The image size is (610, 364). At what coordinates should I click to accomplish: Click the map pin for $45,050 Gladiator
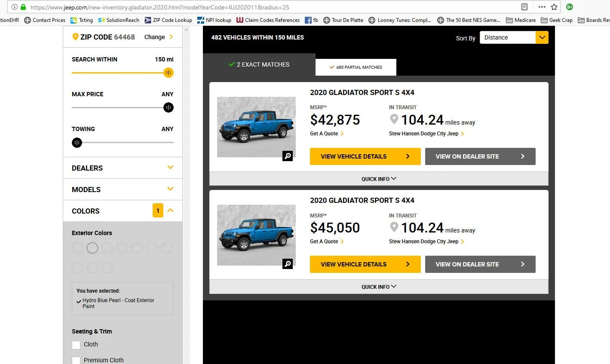click(394, 227)
